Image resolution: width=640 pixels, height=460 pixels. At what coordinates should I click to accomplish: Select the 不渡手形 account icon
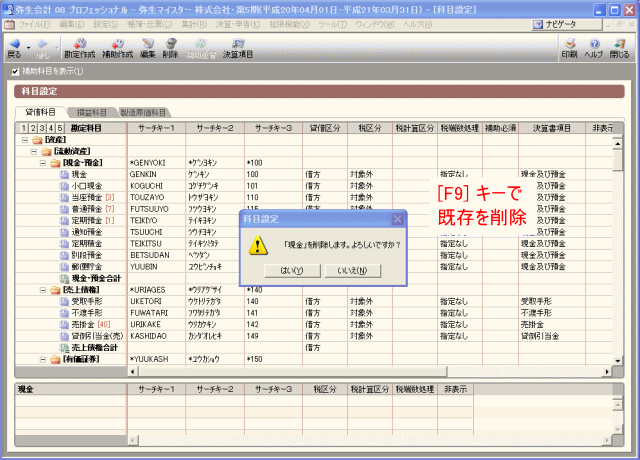[x=64, y=313]
